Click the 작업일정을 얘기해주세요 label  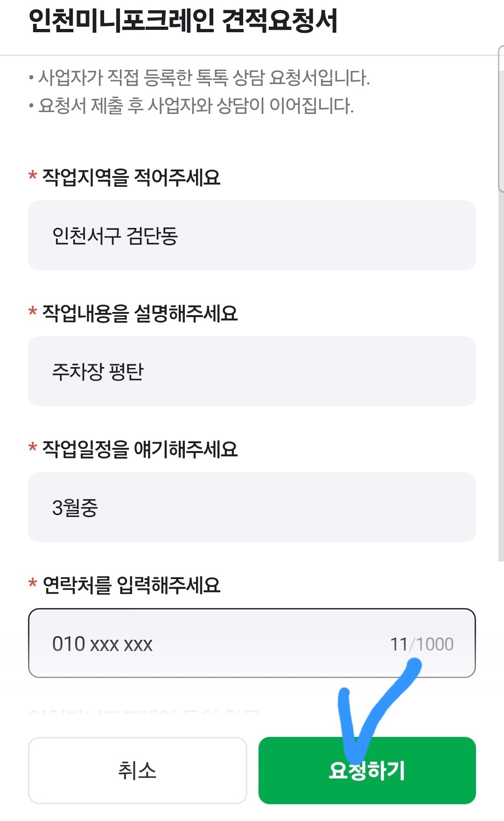140,449
